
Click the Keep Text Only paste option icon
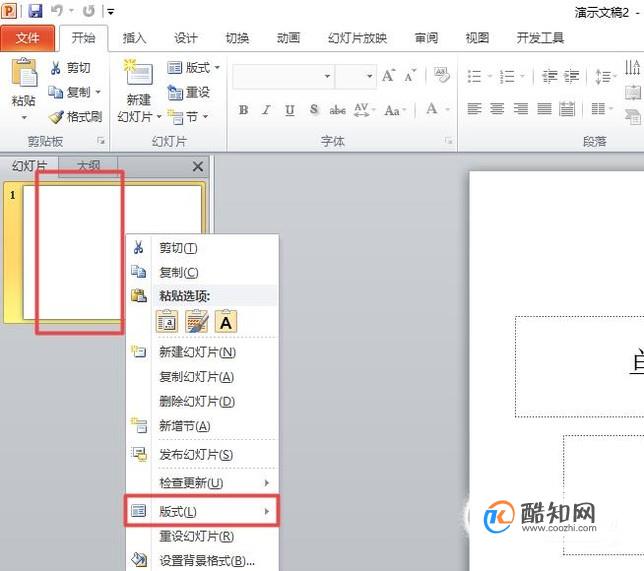(226, 321)
